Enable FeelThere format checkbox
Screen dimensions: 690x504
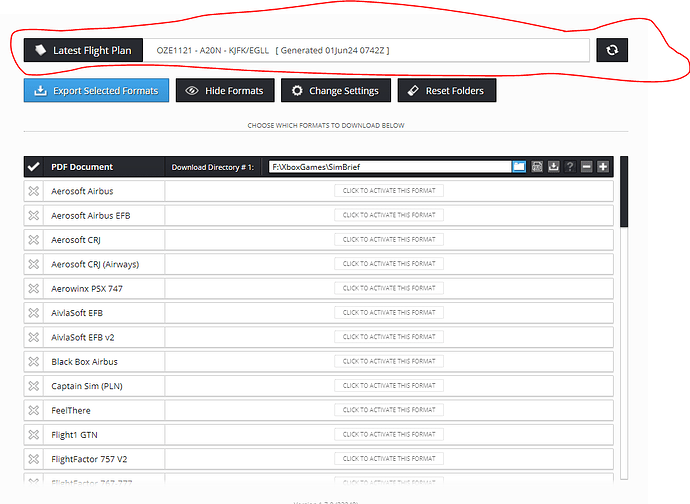[x=33, y=410]
